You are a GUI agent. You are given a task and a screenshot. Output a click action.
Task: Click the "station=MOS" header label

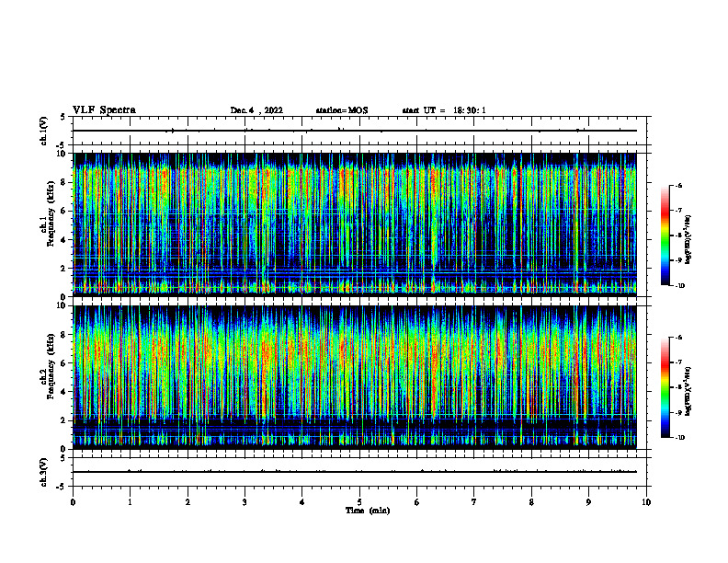(x=342, y=110)
